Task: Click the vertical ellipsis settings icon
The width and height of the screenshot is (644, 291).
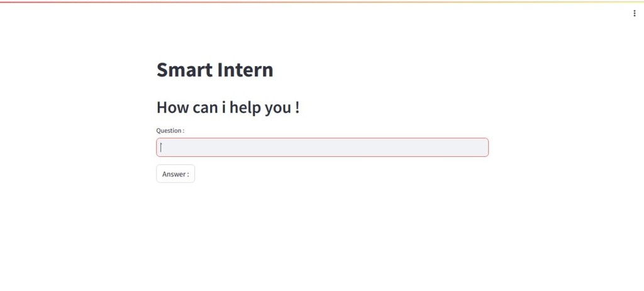Action: pos(634,14)
